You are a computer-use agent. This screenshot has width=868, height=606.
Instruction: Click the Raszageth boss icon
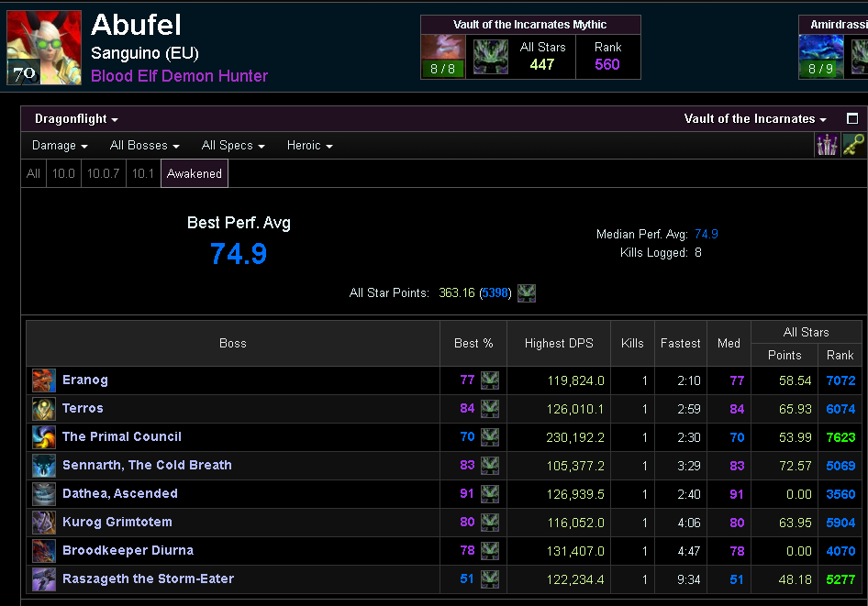[44, 579]
